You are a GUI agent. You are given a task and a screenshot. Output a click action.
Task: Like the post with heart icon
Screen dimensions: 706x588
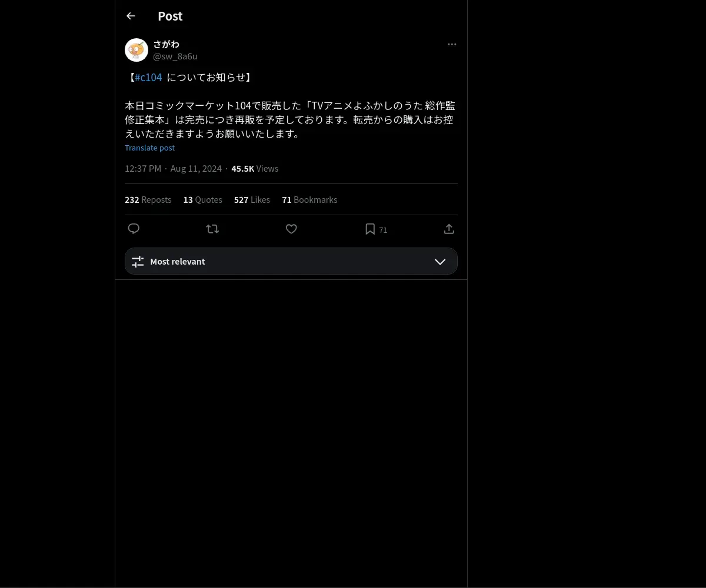point(291,229)
